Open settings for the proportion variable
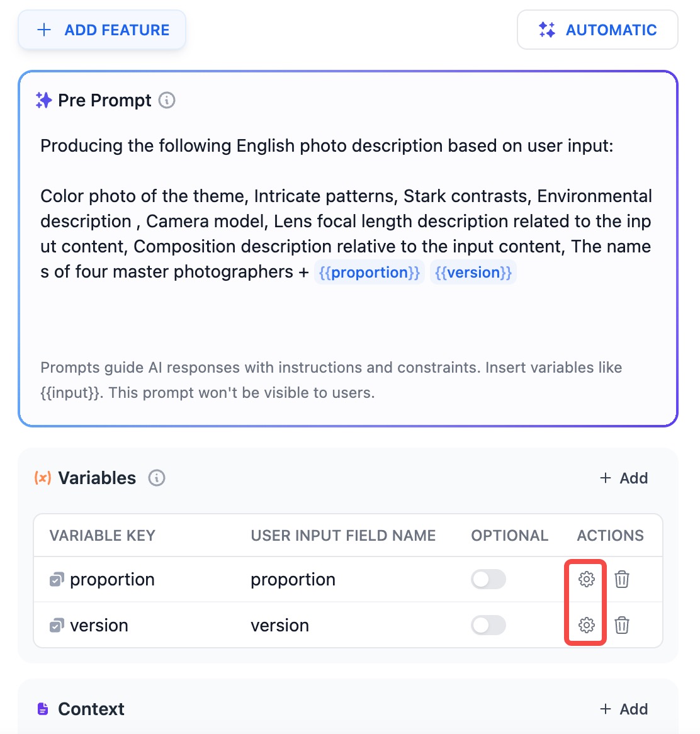This screenshot has height=734, width=700. tap(586, 579)
